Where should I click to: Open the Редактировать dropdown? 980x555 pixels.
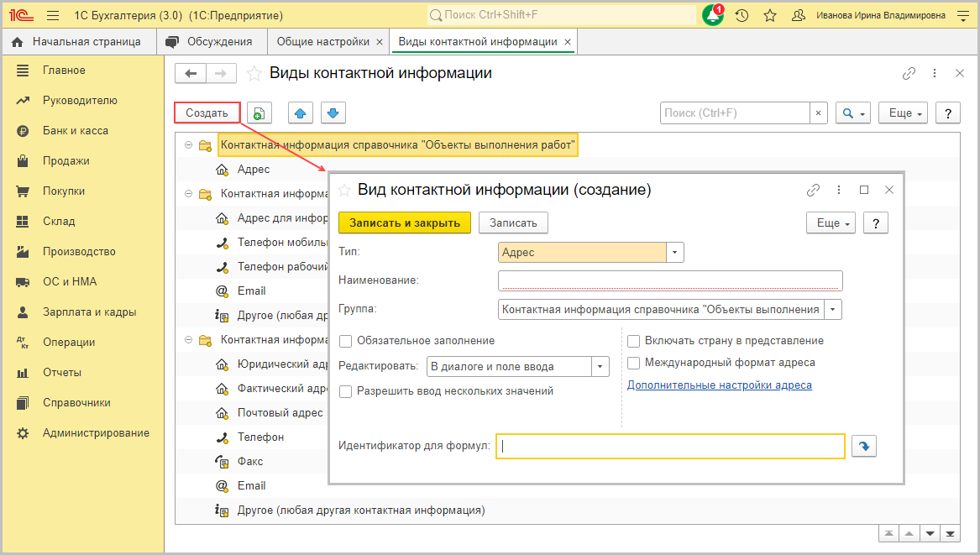(x=600, y=366)
